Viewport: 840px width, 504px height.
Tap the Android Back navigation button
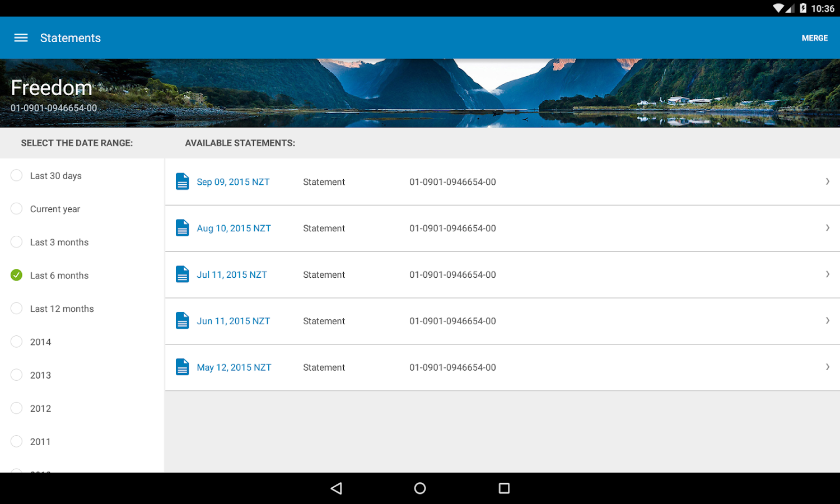click(x=336, y=488)
